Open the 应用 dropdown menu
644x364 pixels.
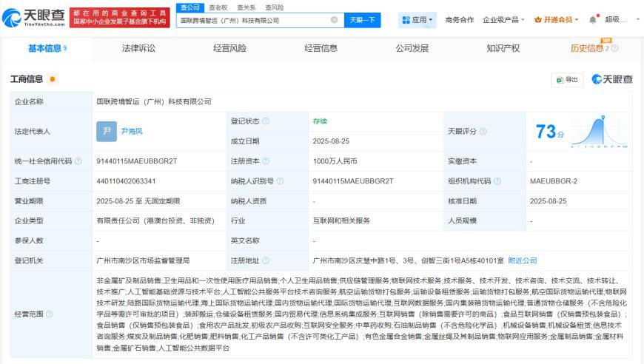417,20
